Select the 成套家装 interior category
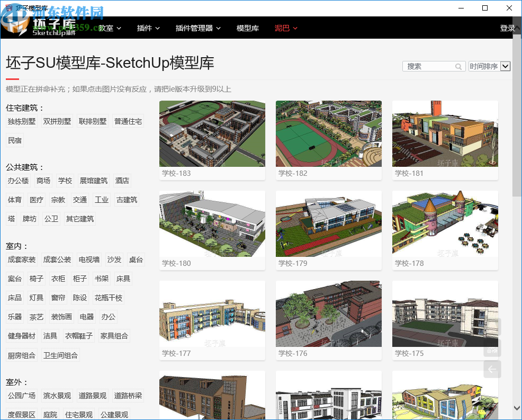Screen dimensions: 522x420 (22, 260)
